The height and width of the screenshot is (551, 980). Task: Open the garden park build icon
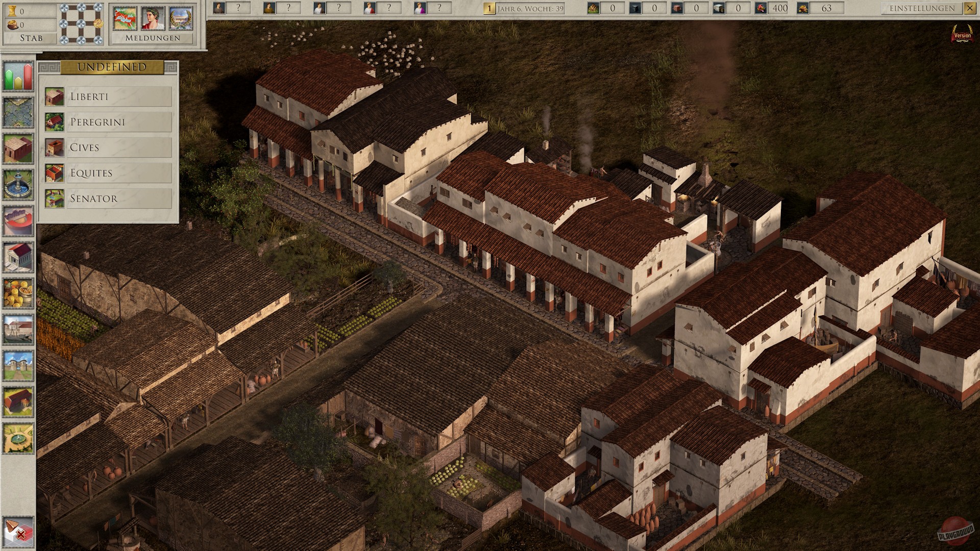point(18,438)
